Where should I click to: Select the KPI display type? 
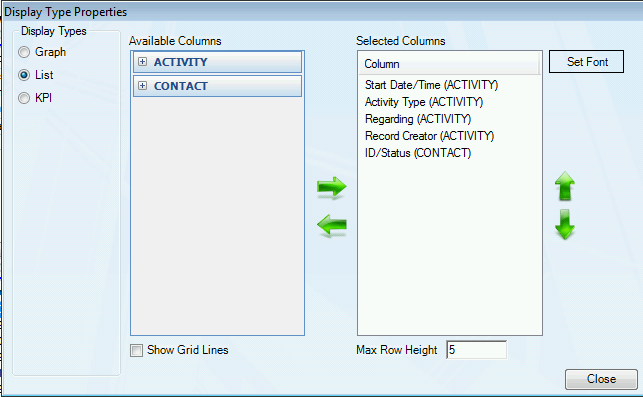(x=24, y=98)
